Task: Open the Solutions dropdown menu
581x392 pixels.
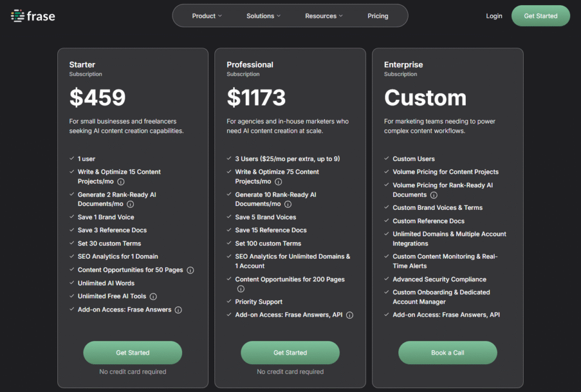Action: click(263, 16)
